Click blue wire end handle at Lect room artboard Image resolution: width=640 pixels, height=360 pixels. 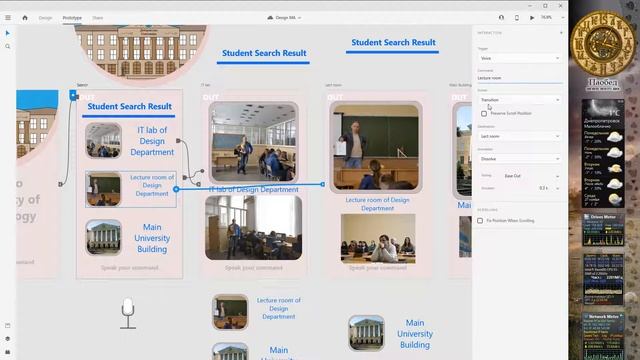323,184
